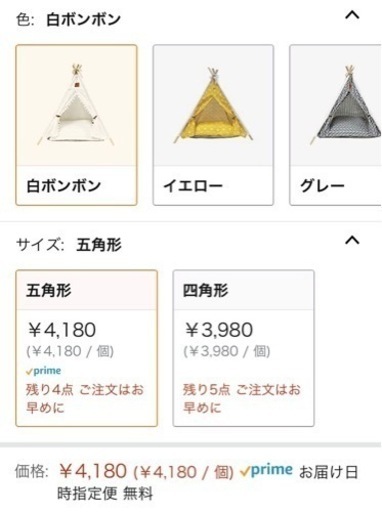The image size is (382, 512).
Task: Click the grey teepee tent thumbnail
Action: click(x=346, y=105)
